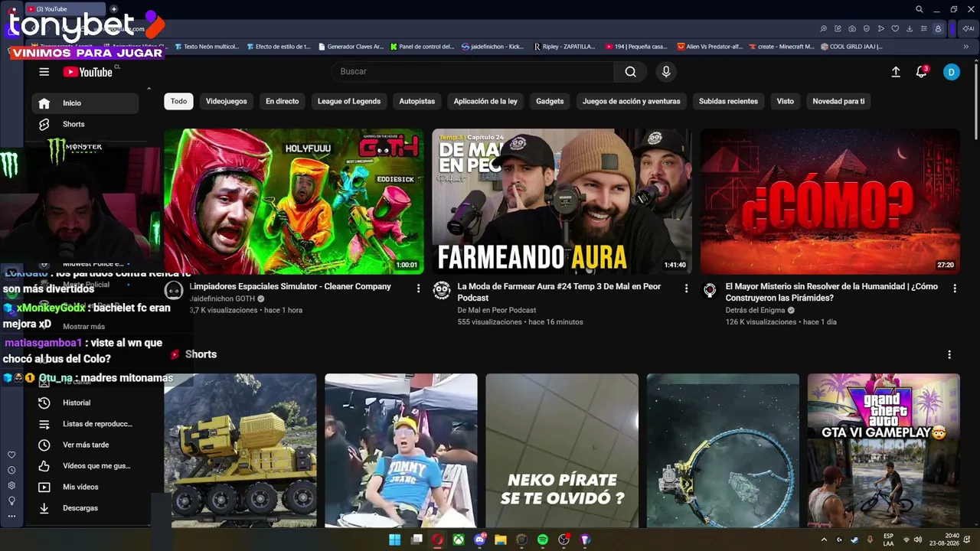Select the Visto filter chip
Viewport: 980px width, 551px height.
click(786, 101)
